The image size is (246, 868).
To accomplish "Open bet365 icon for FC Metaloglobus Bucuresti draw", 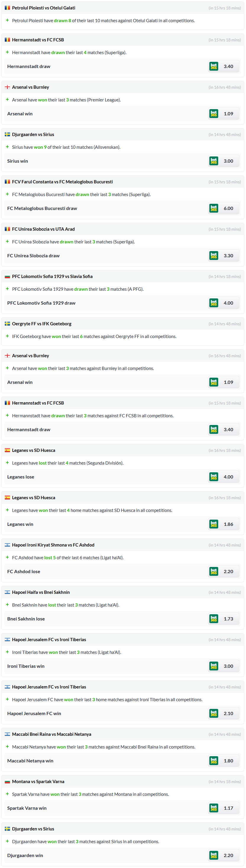I will coord(214,208).
